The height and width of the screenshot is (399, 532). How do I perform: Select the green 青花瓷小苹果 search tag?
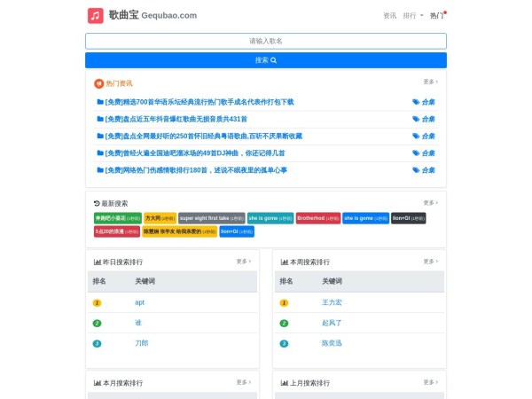(117, 218)
